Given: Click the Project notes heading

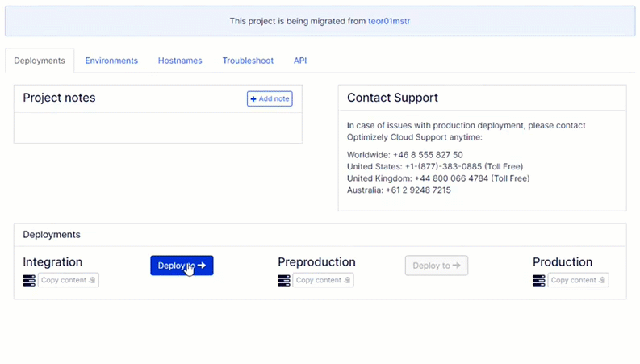Looking at the screenshot, I should pyautogui.click(x=59, y=98).
